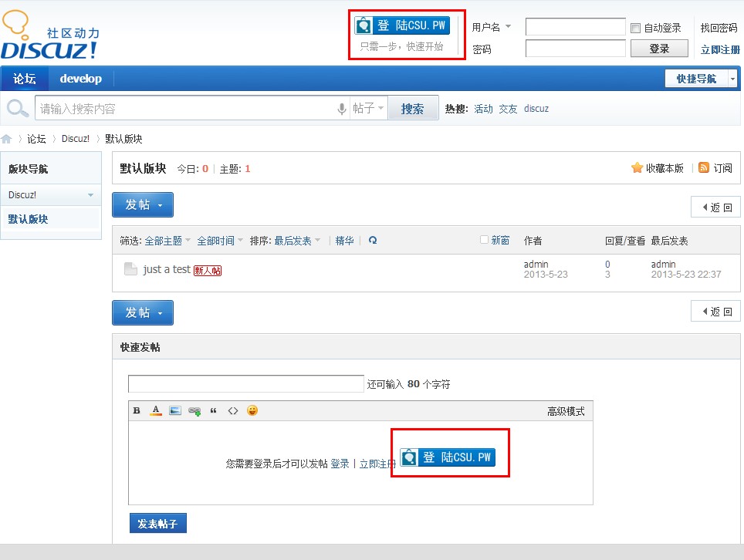This screenshot has height=560, width=744.
Task: Click the magnifier search icon
Action: click(18, 109)
